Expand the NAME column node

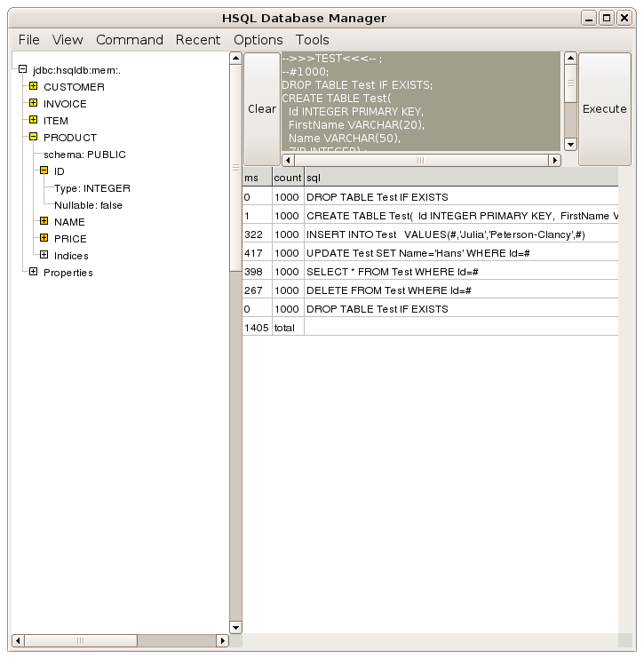(x=44, y=221)
